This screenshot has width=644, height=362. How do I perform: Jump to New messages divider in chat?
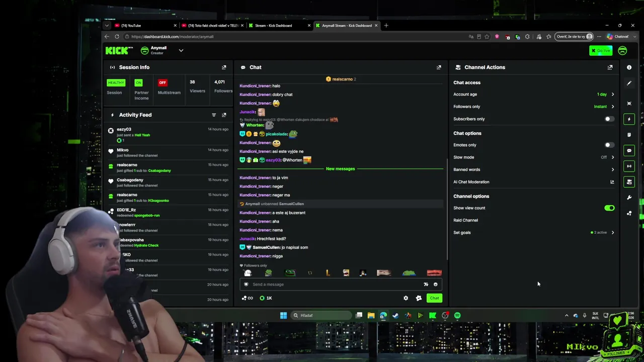tap(340, 169)
